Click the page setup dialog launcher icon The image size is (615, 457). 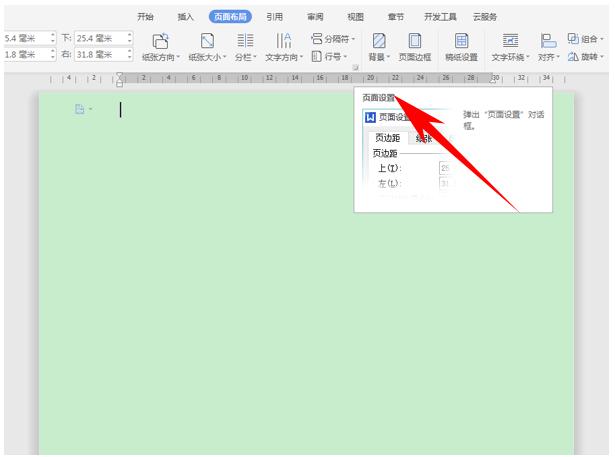pyautogui.click(x=355, y=67)
